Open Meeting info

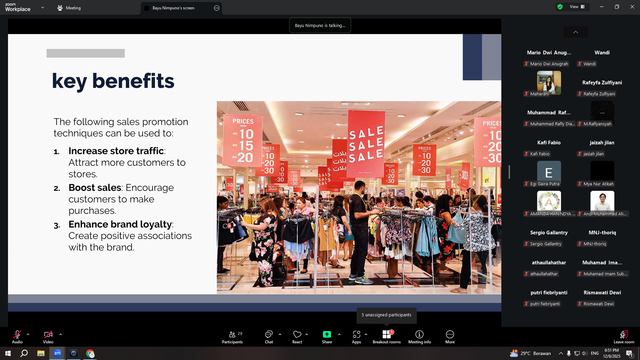tap(419, 337)
